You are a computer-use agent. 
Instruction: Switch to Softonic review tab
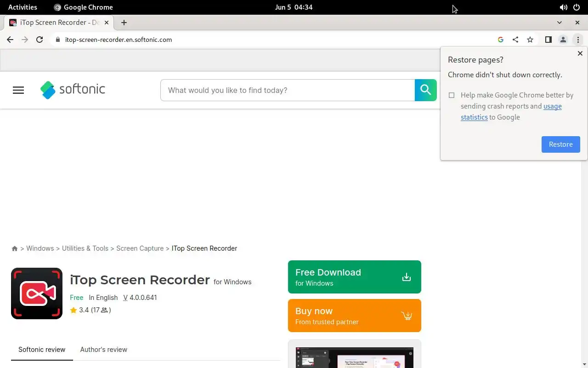[x=42, y=350]
